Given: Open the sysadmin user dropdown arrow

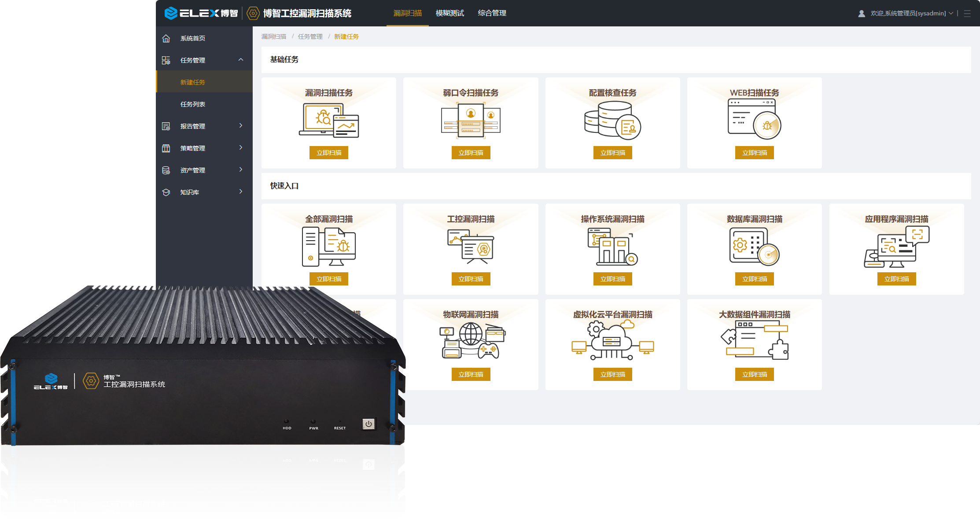Looking at the screenshot, I should pos(951,14).
